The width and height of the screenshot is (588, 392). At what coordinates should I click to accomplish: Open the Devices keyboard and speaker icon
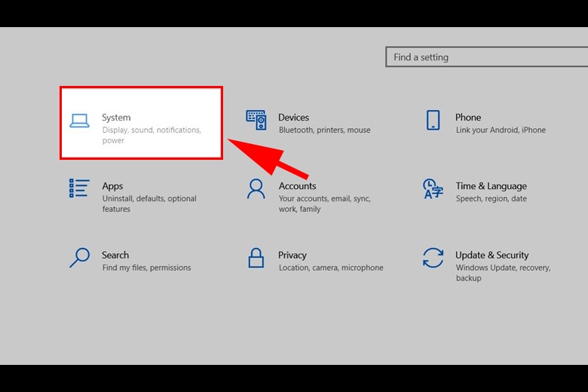pyautogui.click(x=256, y=120)
